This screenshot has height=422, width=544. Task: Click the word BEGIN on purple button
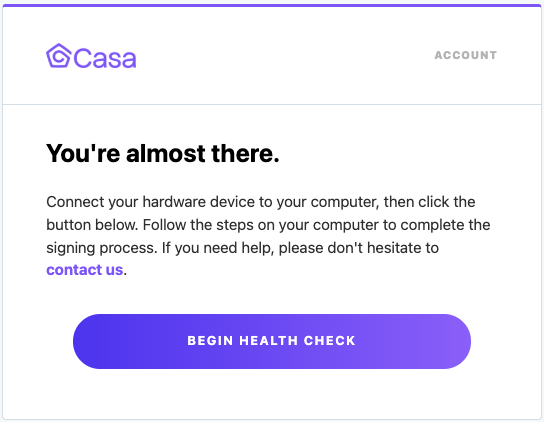click(x=210, y=341)
